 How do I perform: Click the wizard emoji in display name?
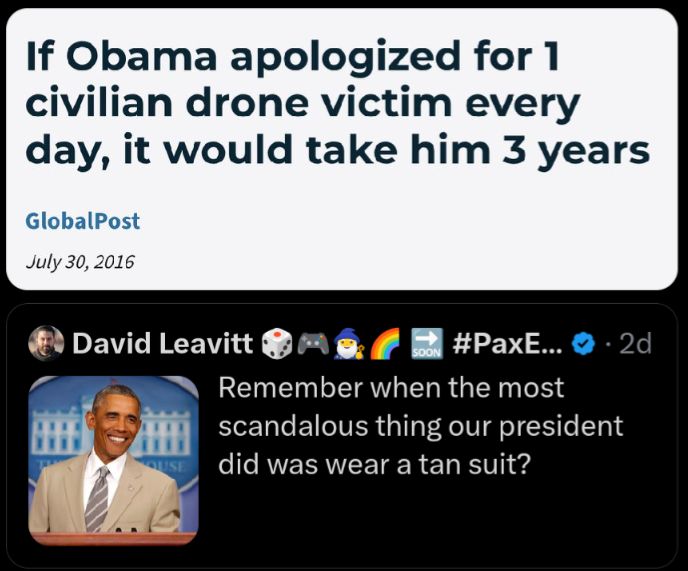click(x=349, y=344)
